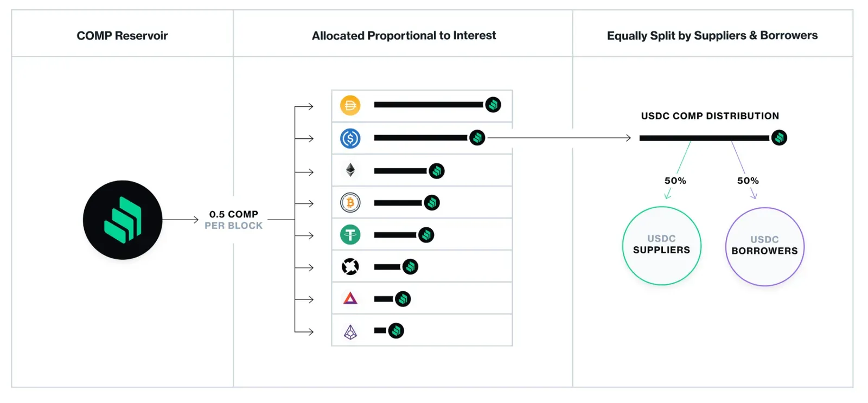Click the Wrapped Bitcoin token icon

[x=350, y=203]
